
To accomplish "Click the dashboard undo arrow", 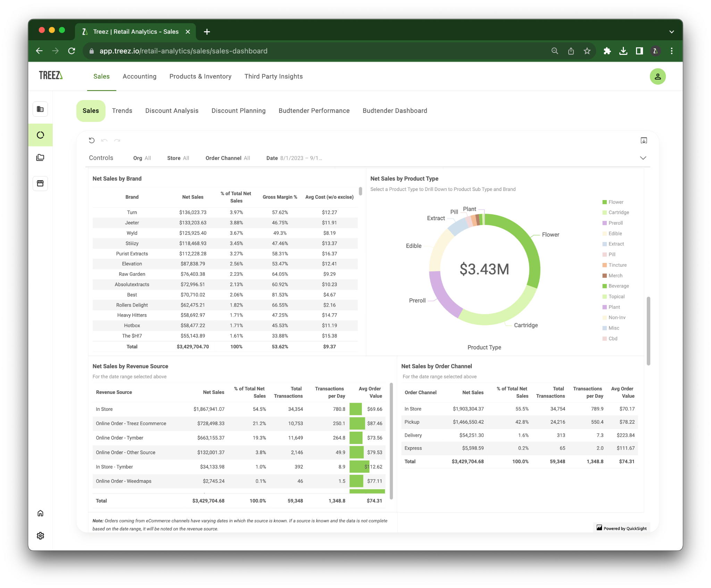I will 104,140.
